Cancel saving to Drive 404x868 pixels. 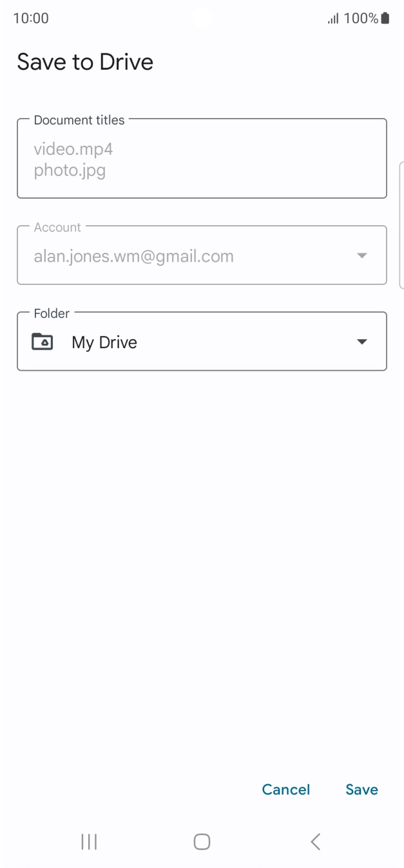coord(286,789)
